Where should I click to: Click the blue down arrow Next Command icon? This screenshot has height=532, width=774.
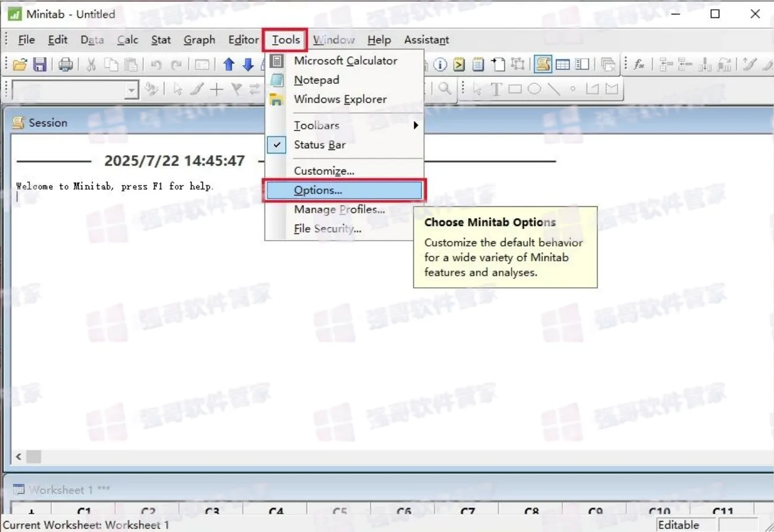click(248, 64)
